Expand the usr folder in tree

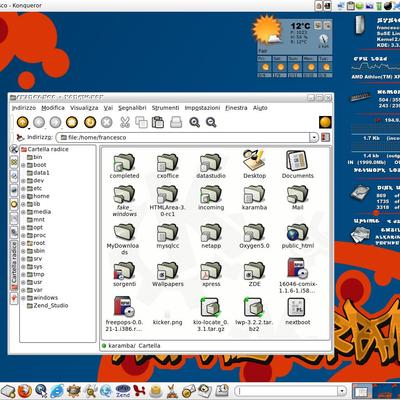coord(23,282)
